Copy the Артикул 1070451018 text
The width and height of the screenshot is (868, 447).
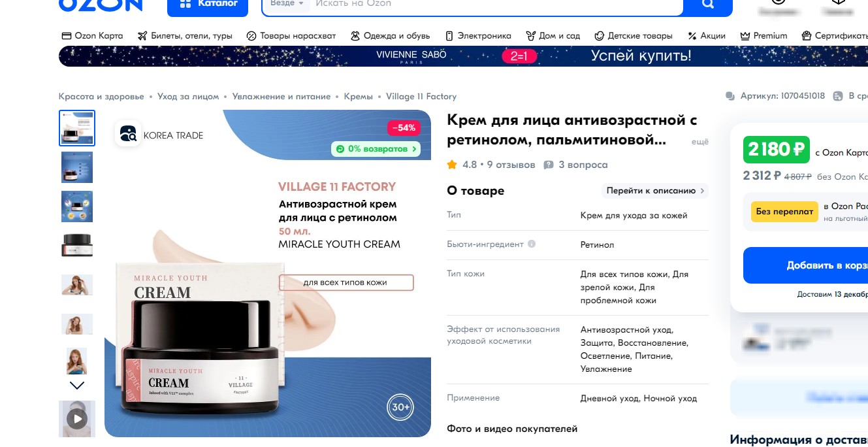tap(782, 96)
